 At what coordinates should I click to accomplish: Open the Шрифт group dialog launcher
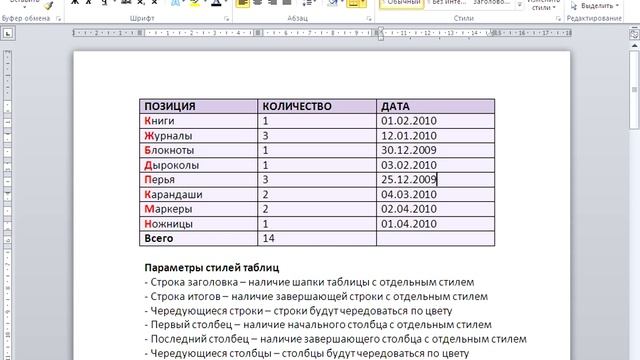click(x=227, y=18)
